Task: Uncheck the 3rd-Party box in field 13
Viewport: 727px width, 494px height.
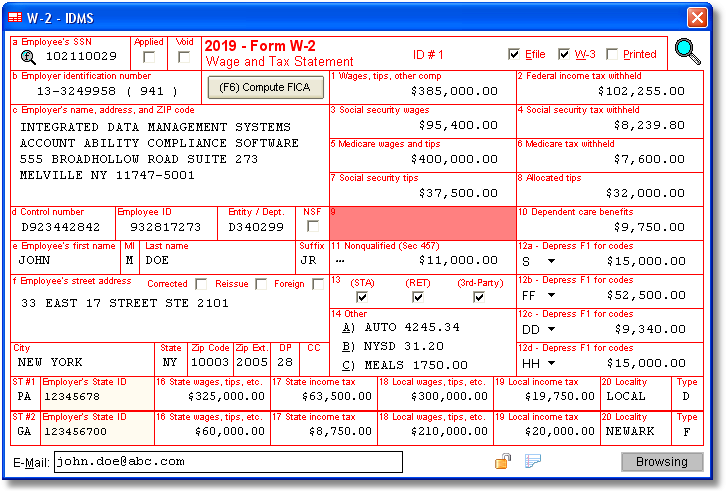Action: point(480,297)
